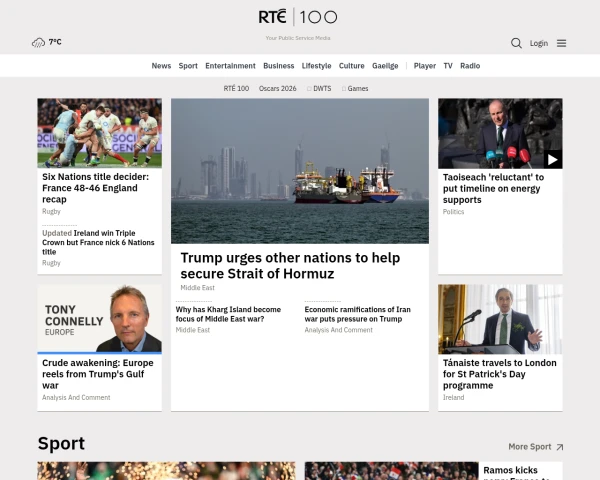Click the Games shortcut in sub-navigation
Screen dimensions: 600x480
pyautogui.click(x=357, y=89)
